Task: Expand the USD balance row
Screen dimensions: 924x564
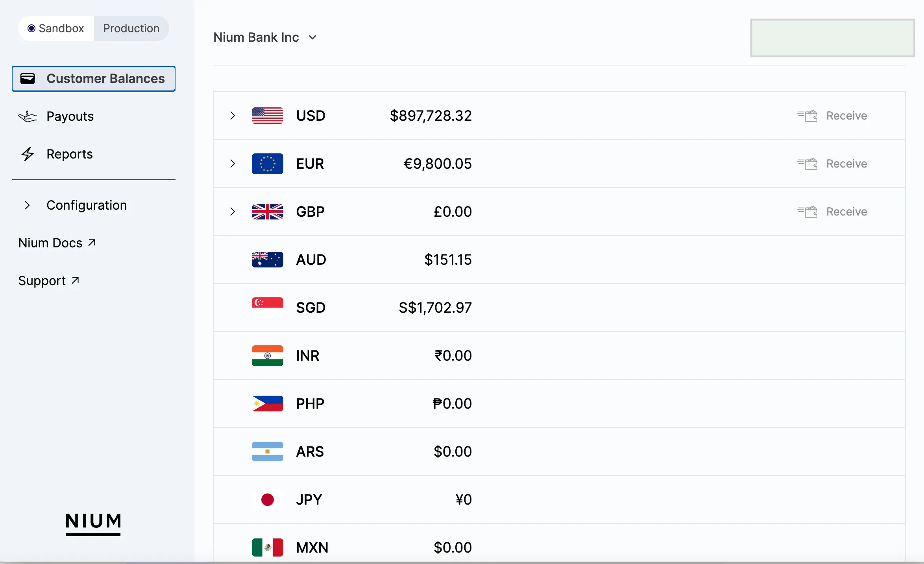Action: [233, 116]
